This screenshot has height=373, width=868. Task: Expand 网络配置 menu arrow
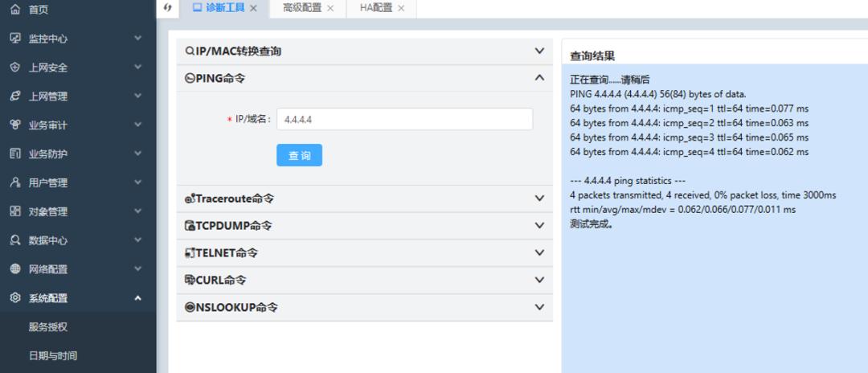point(138,269)
